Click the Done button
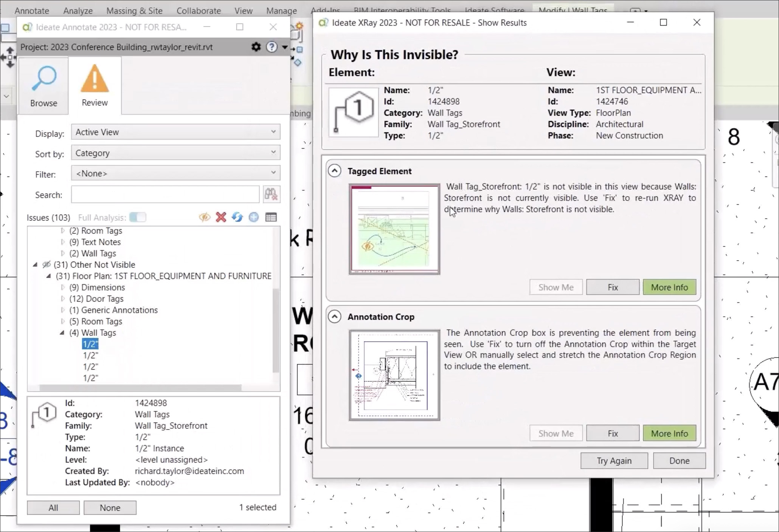 679,461
